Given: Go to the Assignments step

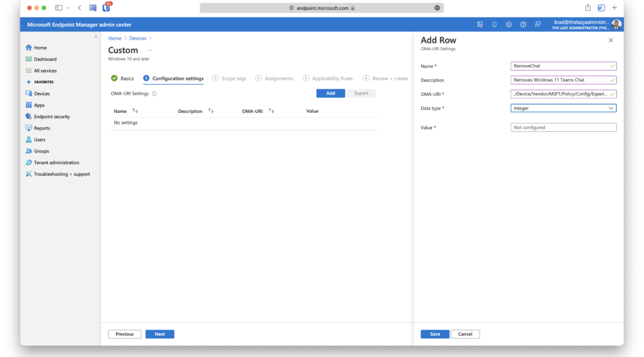Looking at the screenshot, I should (274, 78).
